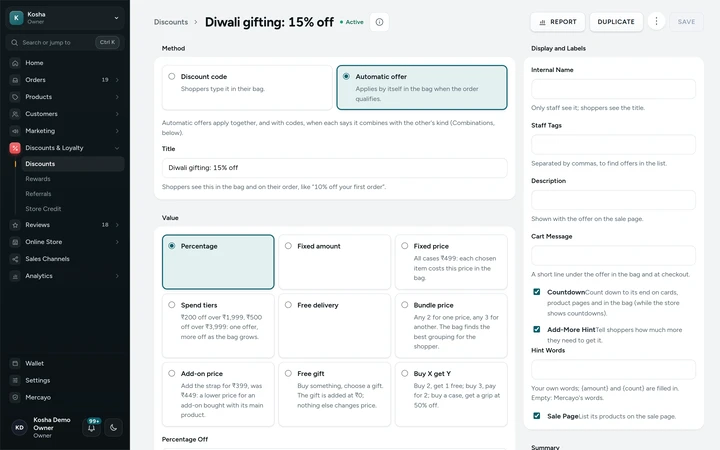Click the Wallet icon in the sidebar
The width and height of the screenshot is (720, 450).
(x=15, y=363)
